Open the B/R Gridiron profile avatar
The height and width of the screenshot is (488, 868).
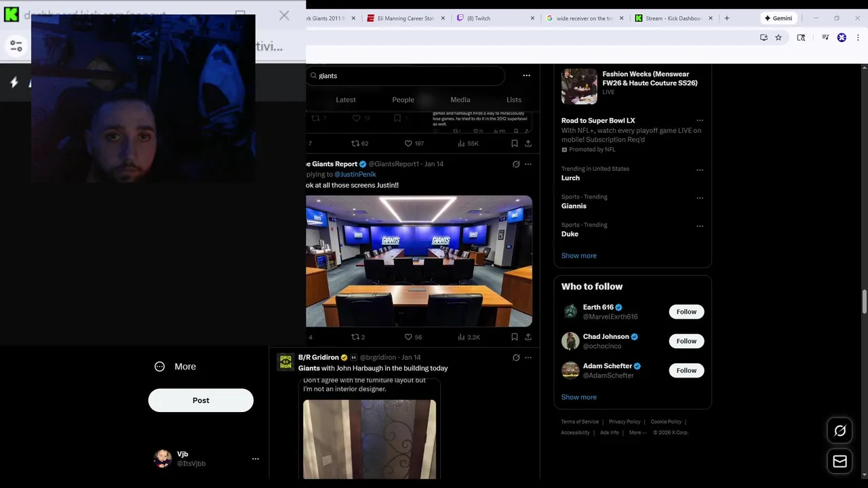[285, 362]
